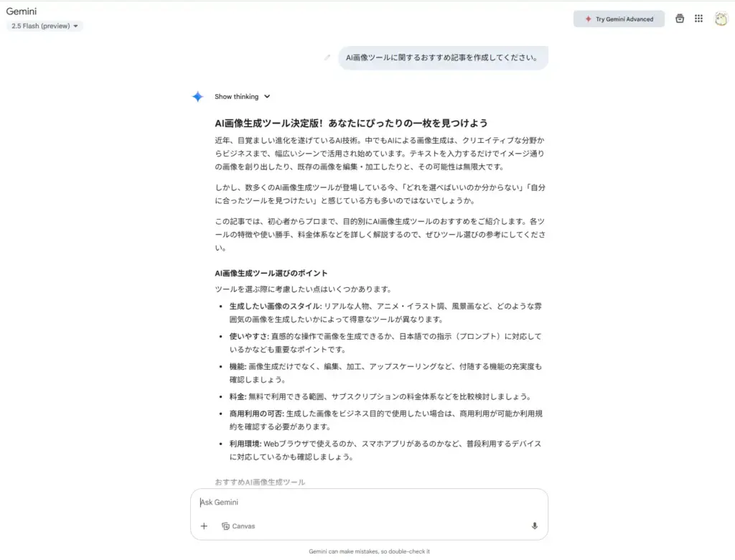The height and width of the screenshot is (560, 735).
Task: Click the microphone voice input icon
Action: coord(534,526)
